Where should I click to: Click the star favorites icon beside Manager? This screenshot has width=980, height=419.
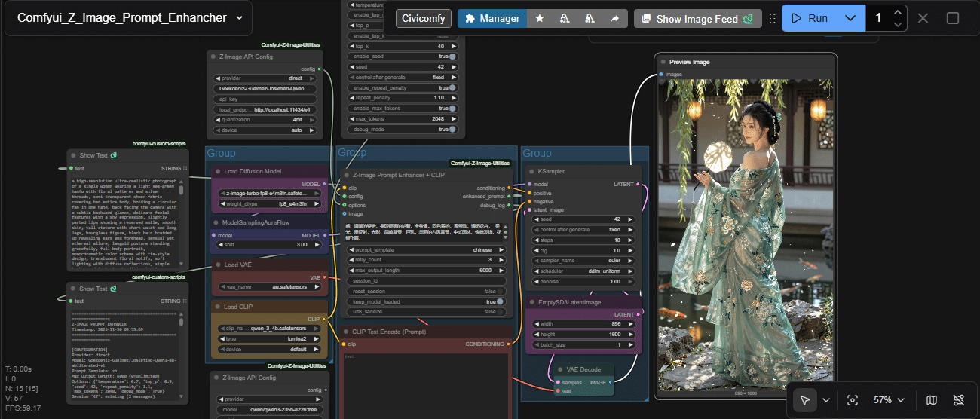(540, 19)
